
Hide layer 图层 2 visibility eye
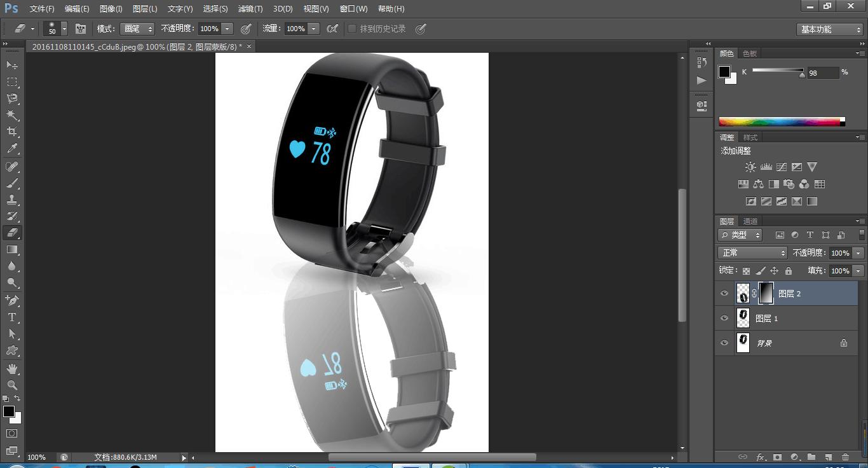724,293
